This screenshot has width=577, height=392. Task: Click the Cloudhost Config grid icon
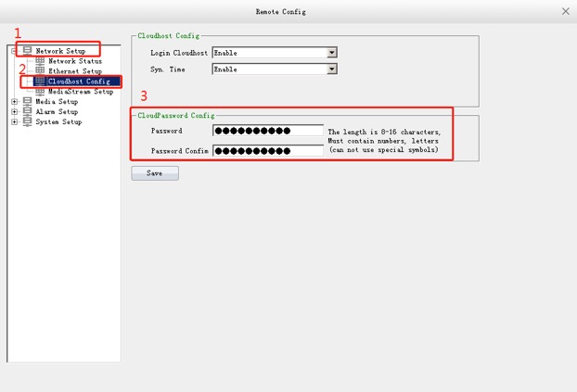point(40,82)
